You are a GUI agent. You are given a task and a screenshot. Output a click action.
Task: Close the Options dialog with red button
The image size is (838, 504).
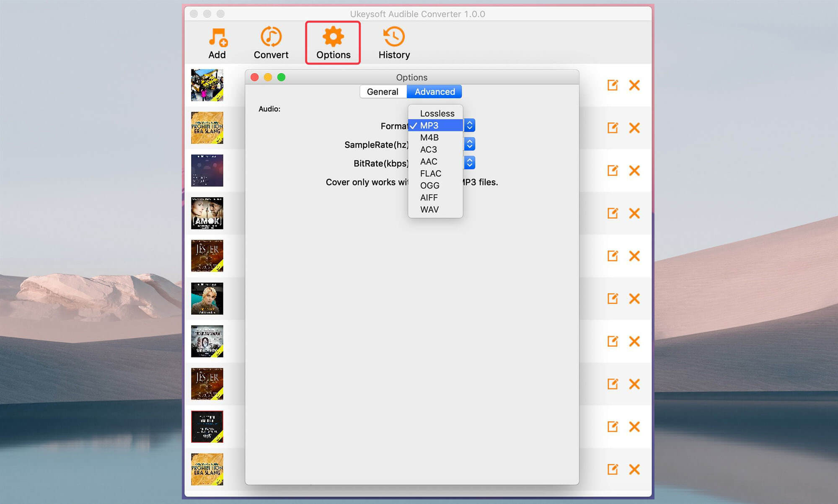point(254,77)
